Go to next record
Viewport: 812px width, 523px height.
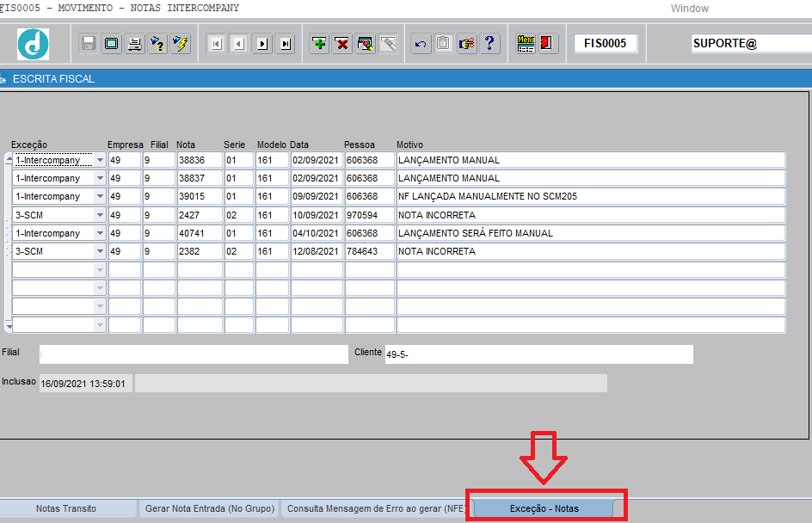pyautogui.click(x=262, y=44)
